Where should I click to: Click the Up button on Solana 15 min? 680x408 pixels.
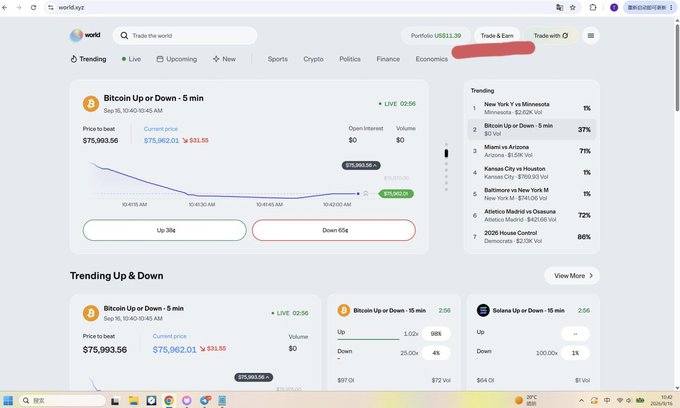(575, 334)
